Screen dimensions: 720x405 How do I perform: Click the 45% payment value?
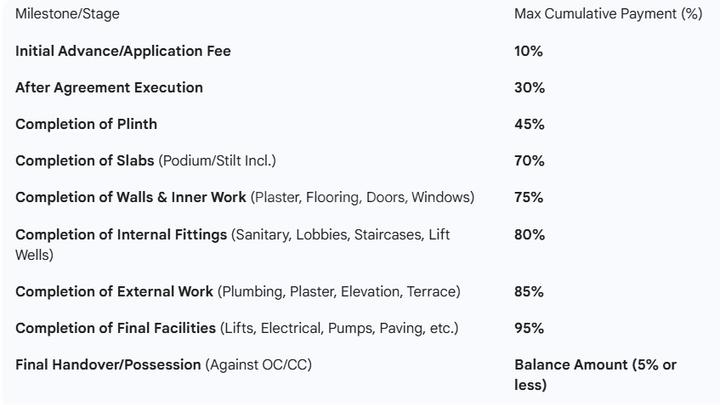click(x=529, y=124)
